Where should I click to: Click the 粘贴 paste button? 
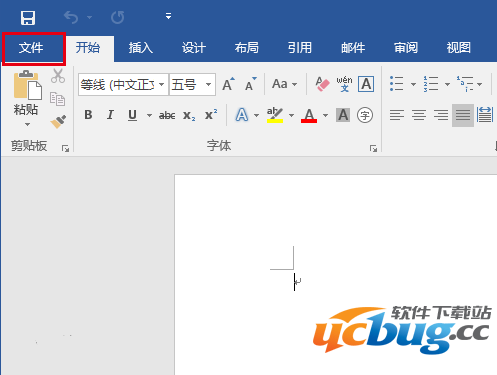(x=26, y=99)
